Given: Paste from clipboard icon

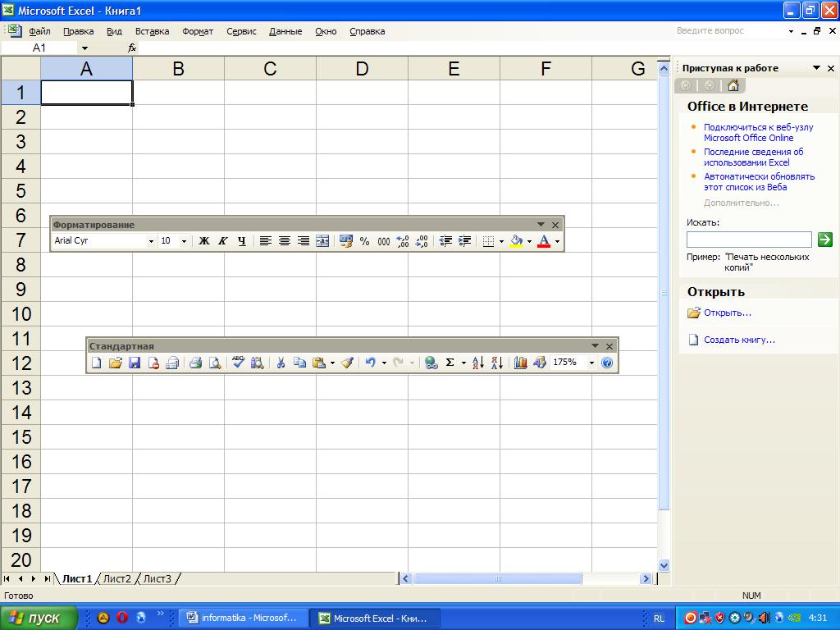Looking at the screenshot, I should (319, 363).
